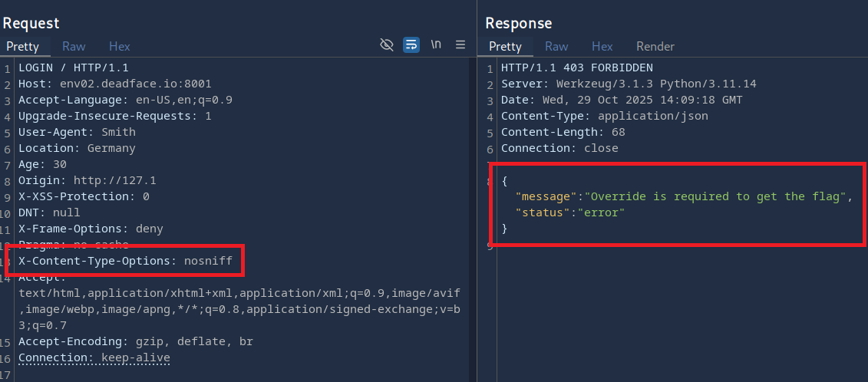868x382 pixels.
Task: Select the Response Pretty tab
Action: click(505, 46)
